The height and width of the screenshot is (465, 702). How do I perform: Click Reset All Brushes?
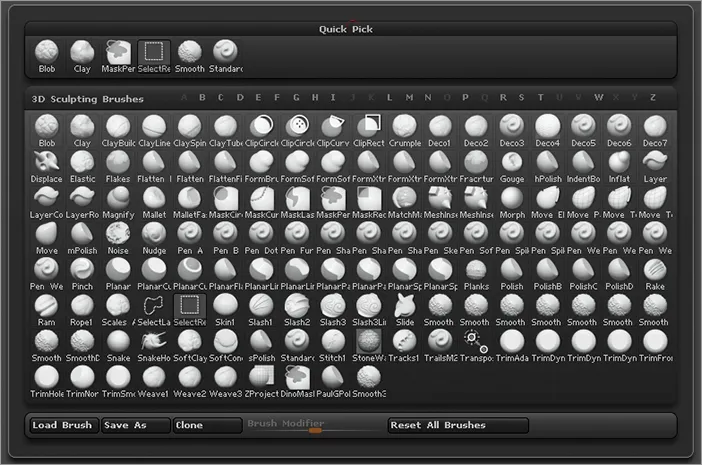point(458,425)
